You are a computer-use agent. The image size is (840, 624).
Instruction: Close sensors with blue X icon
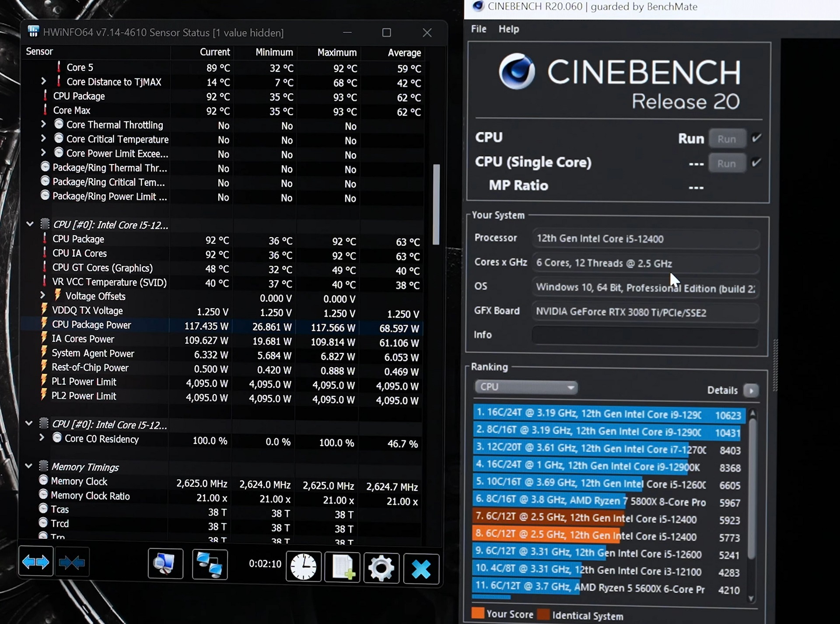point(421,569)
